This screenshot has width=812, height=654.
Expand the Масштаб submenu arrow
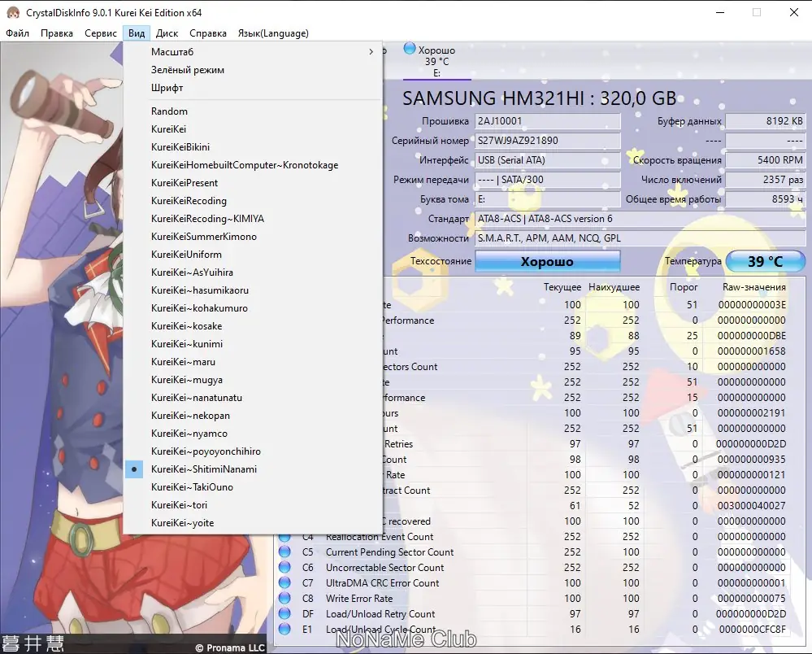(371, 52)
